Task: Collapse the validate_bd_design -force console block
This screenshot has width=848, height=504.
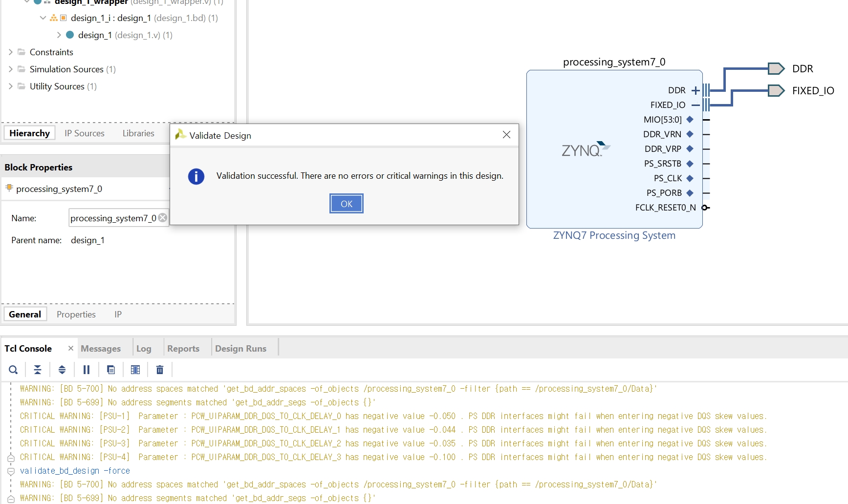Action: point(11,471)
